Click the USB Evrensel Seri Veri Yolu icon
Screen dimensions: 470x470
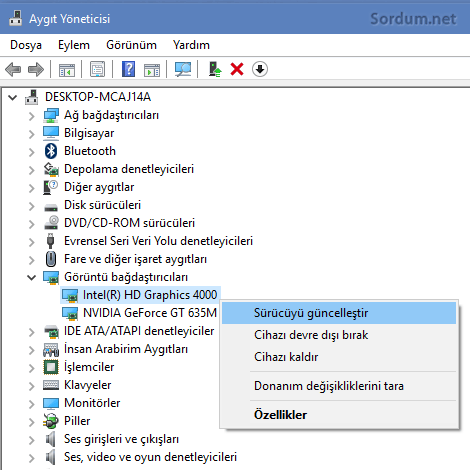click(51, 241)
